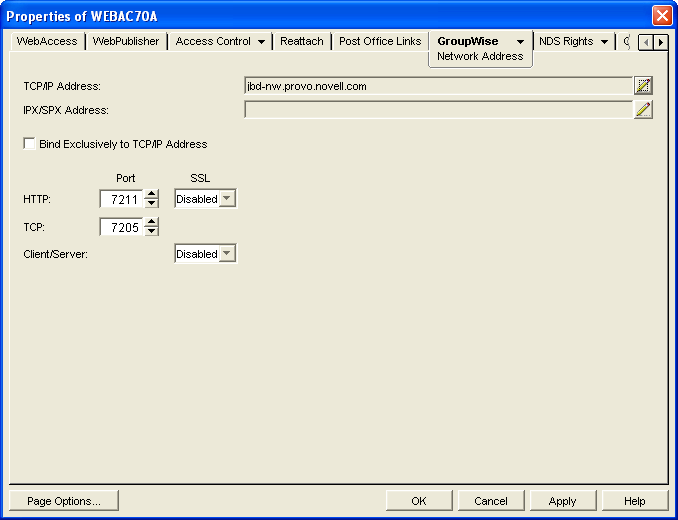Edit the TCP/IP Address with the pencil icon
This screenshot has height=520, width=678.
(643, 86)
